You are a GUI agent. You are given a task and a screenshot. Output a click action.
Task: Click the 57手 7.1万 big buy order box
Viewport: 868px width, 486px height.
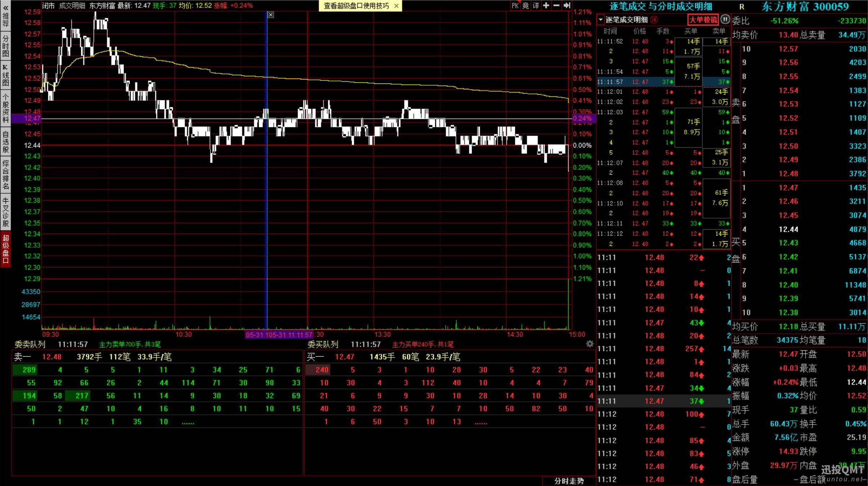pyautogui.click(x=688, y=71)
